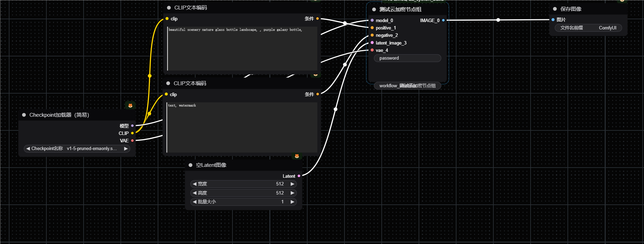The height and width of the screenshot is (244, 644).
Task: Click the clip input port on the top CLIP文本编码 node
Action: [x=167, y=19]
